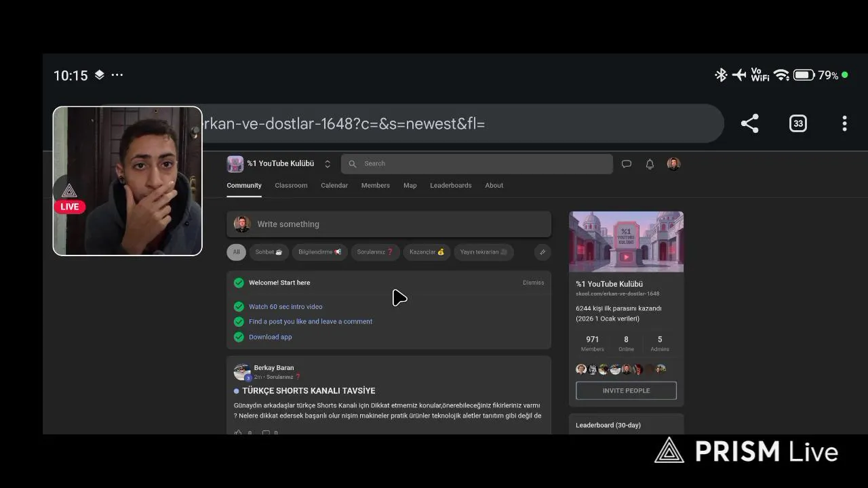Select the Community tab

point(244,185)
